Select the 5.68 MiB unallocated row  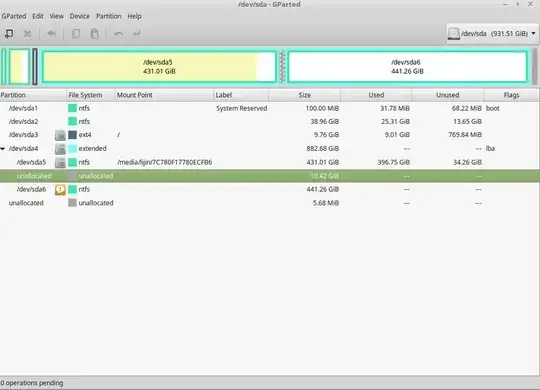270,203
